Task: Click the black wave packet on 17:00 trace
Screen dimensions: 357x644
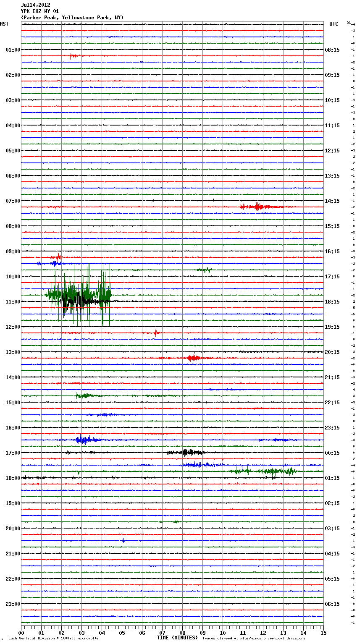Action: 186,453
